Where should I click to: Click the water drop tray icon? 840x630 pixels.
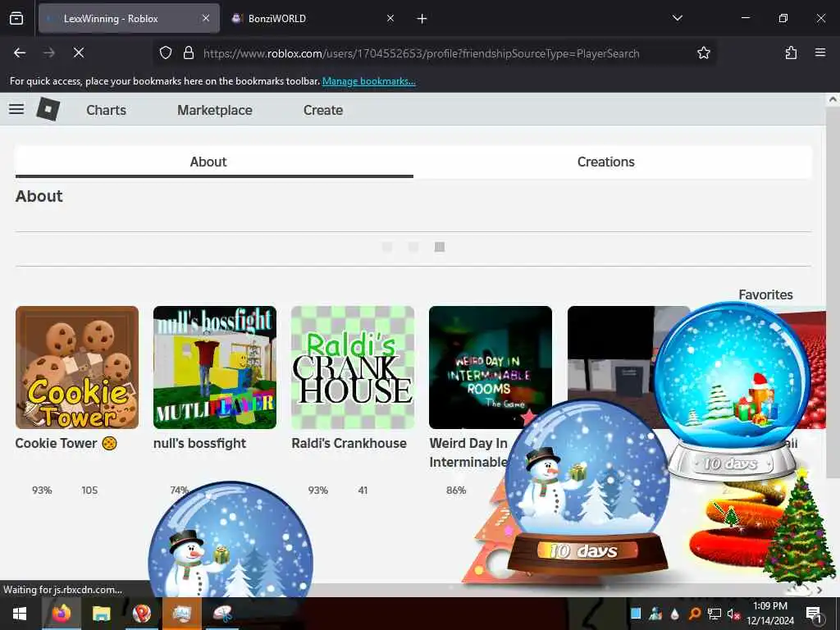[674, 614]
